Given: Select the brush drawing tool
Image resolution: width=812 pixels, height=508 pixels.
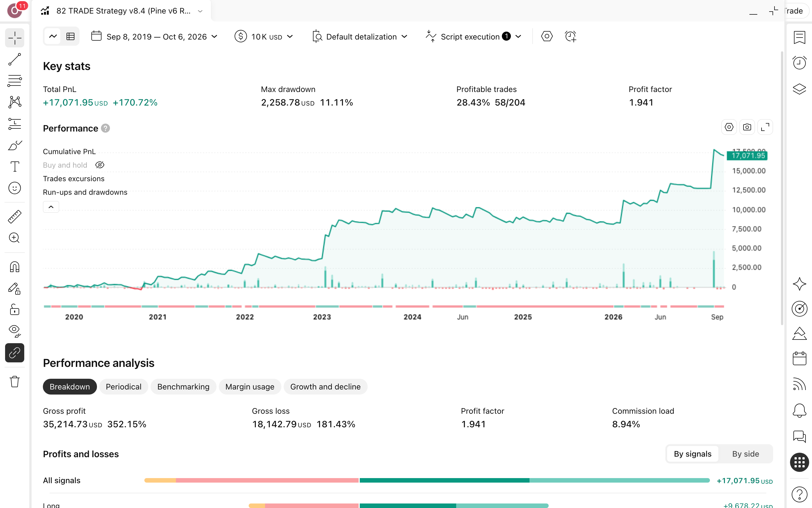Looking at the screenshot, I should tap(15, 145).
